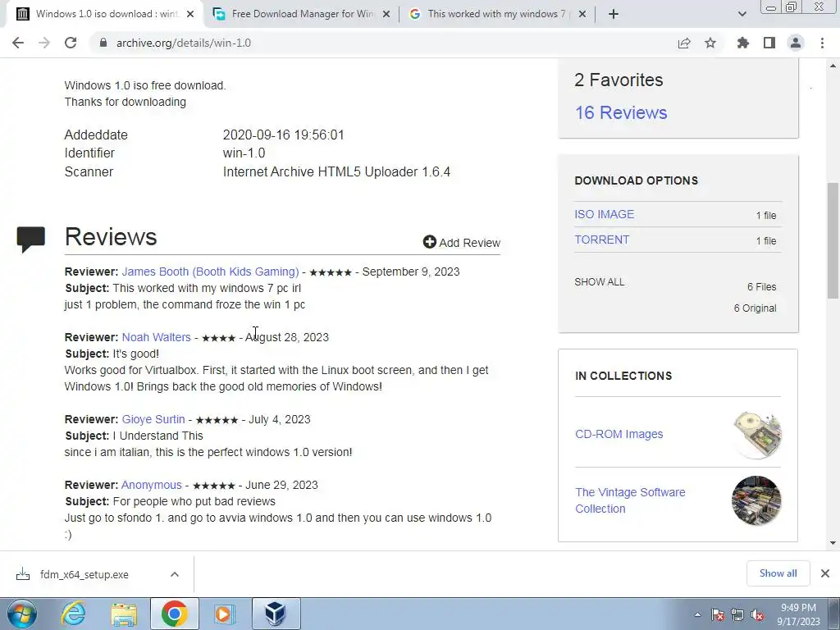Click Show all downloads button
This screenshot has height=630, width=840.
(778, 573)
